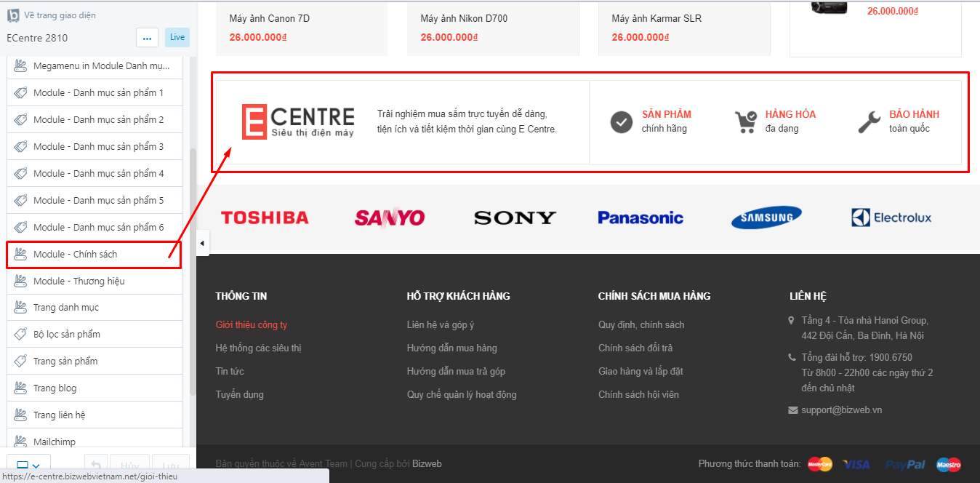Image resolution: width=980 pixels, height=483 pixels.
Task: Open Giao hàng và lắp đặt link
Action: point(640,372)
